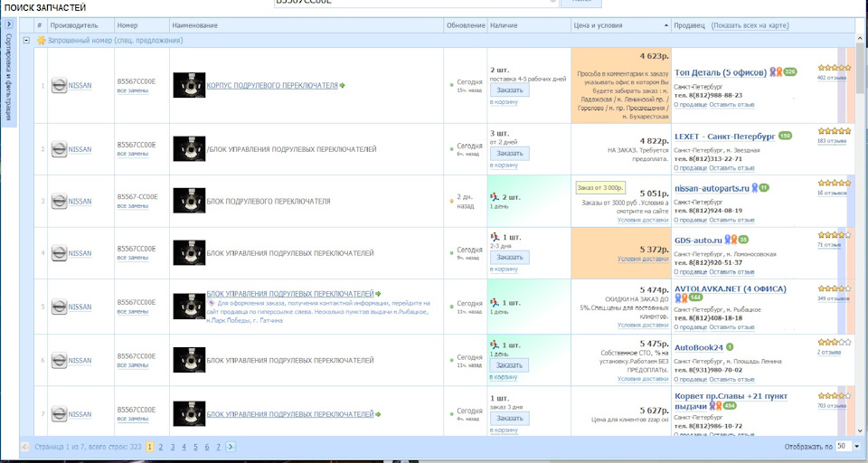This screenshot has width=868, height=463.
Task: Click star rating for Топ Деталь seller
Action: (x=835, y=68)
